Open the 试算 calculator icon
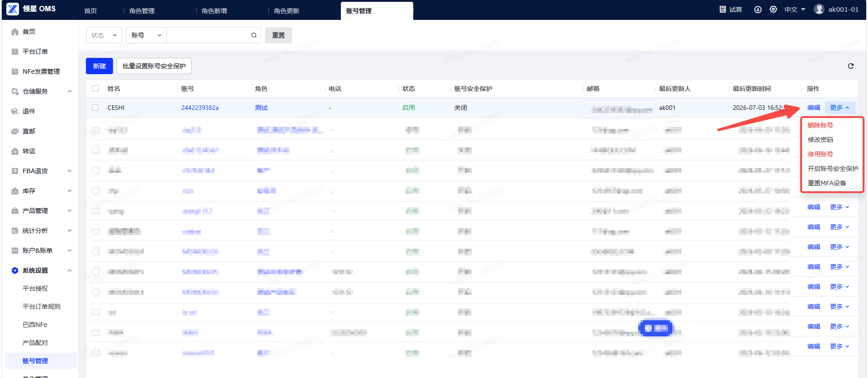868x378 pixels. 722,9
